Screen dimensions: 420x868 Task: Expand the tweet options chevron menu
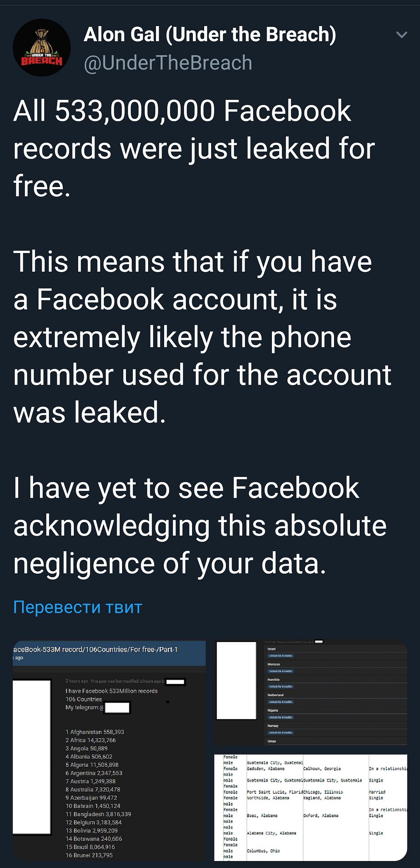coord(402,35)
